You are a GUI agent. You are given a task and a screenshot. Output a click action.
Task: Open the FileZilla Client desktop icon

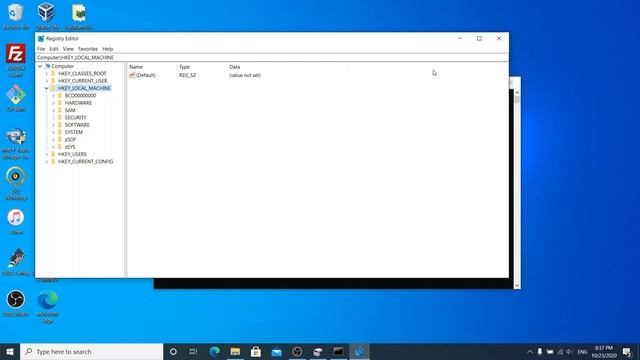[x=16, y=54]
